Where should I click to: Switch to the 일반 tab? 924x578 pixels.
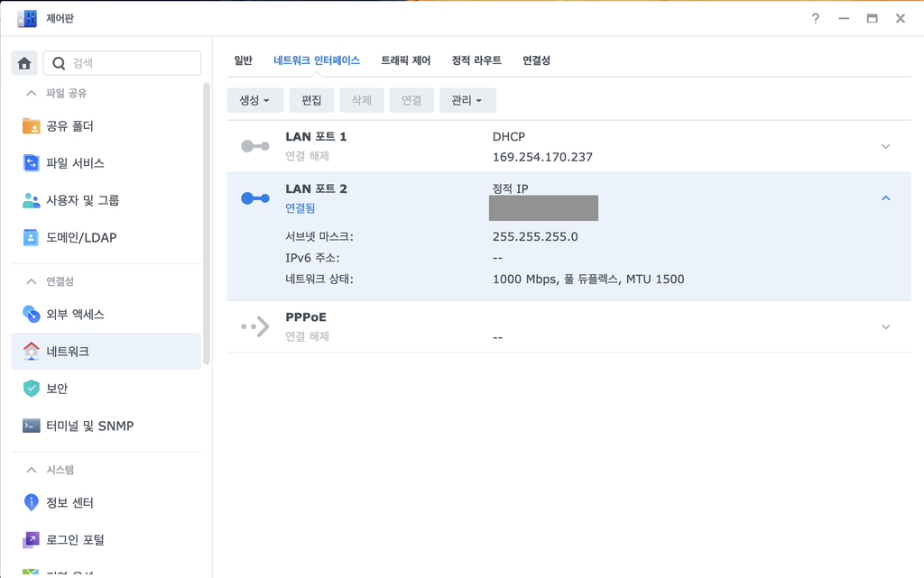click(x=243, y=60)
